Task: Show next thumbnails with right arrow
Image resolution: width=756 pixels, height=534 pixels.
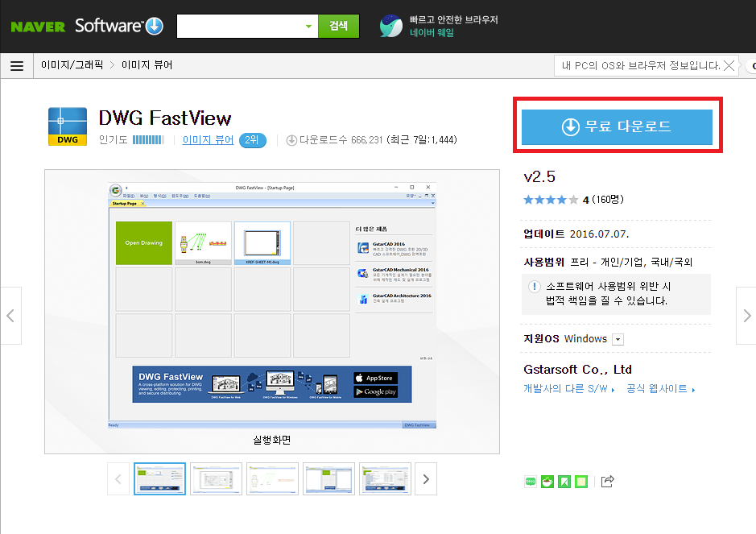Action: pos(426,479)
